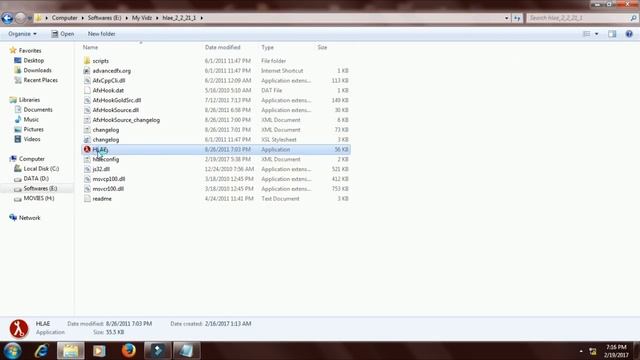Screen dimensions: 640x360
Task: Click the New folder button
Action: click(102, 34)
